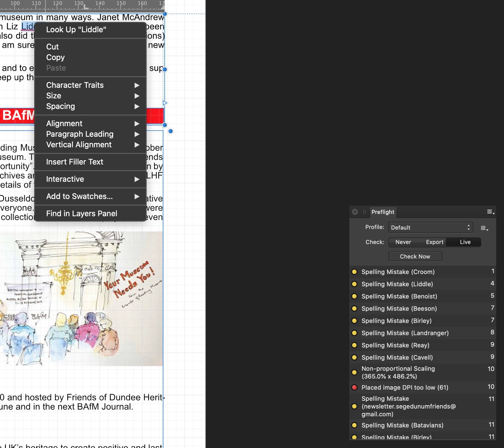504x448 pixels.
Task: Close the Preflight panel
Action: coord(355,212)
